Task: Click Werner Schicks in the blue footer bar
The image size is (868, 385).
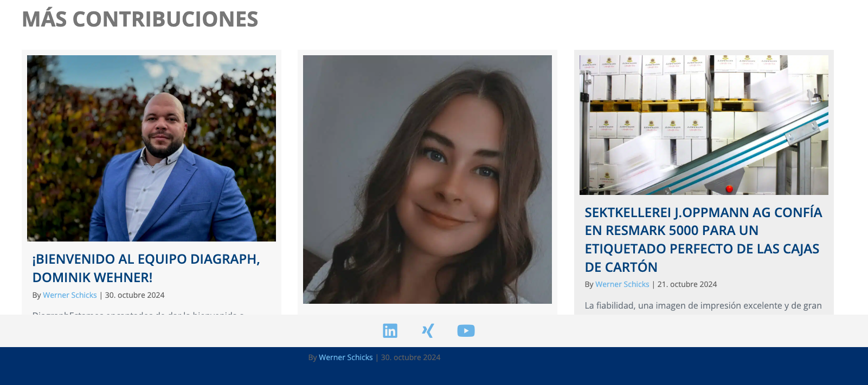Action: (x=346, y=357)
